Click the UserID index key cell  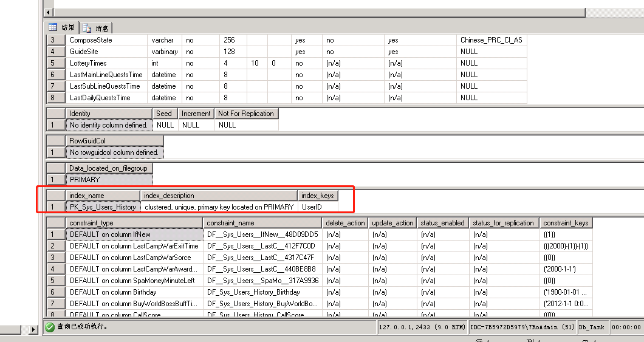(x=318, y=207)
